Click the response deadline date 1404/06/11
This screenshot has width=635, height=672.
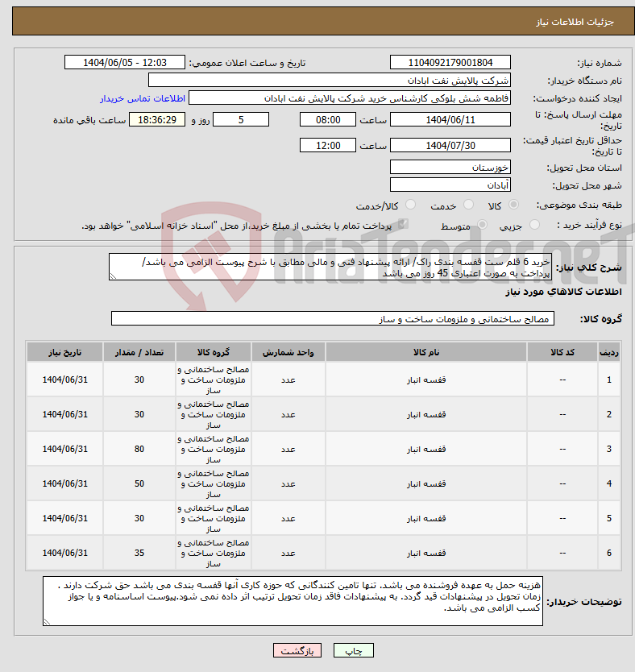point(450,119)
